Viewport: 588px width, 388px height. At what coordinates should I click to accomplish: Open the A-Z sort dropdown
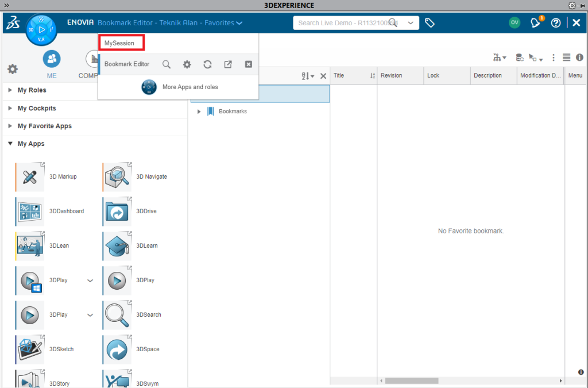pos(308,76)
